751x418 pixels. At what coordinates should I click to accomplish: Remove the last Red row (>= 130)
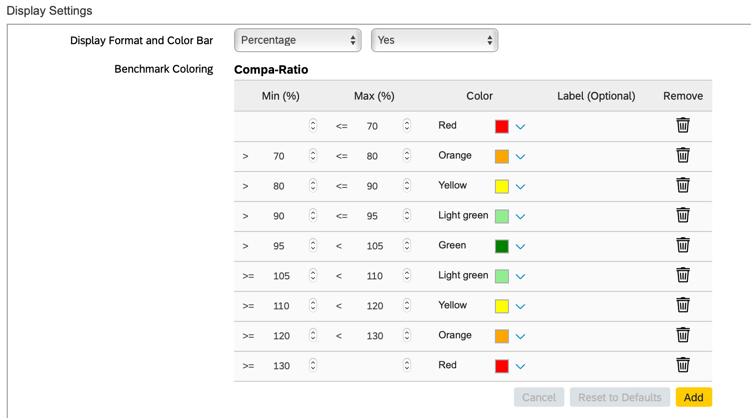pos(682,365)
